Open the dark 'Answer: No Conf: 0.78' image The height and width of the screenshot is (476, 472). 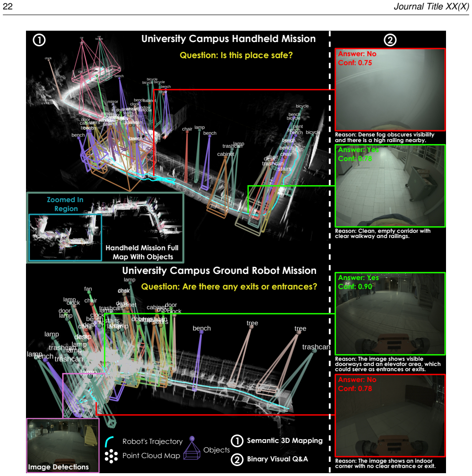[390, 416]
